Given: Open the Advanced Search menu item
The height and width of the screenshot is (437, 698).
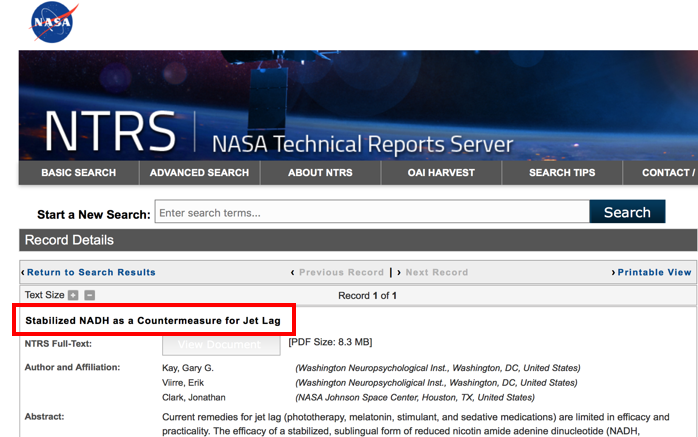Looking at the screenshot, I should pos(199,173).
